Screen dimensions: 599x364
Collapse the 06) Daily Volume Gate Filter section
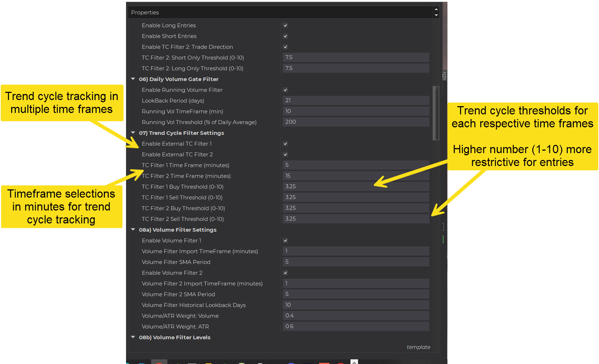tap(133, 79)
